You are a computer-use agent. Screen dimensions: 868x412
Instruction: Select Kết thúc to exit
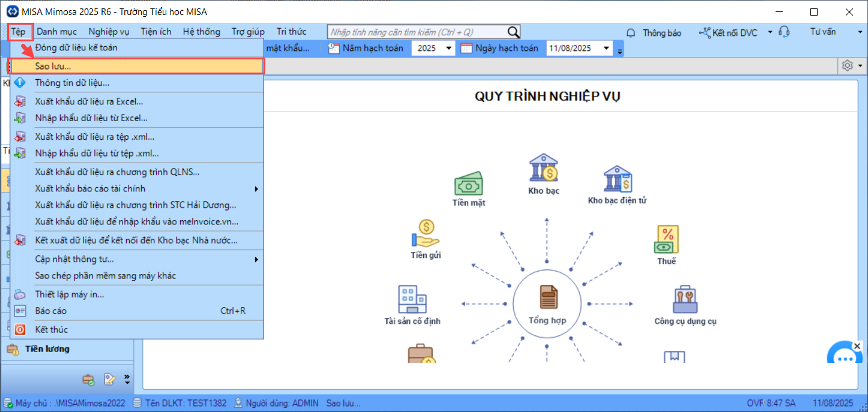[137, 330]
